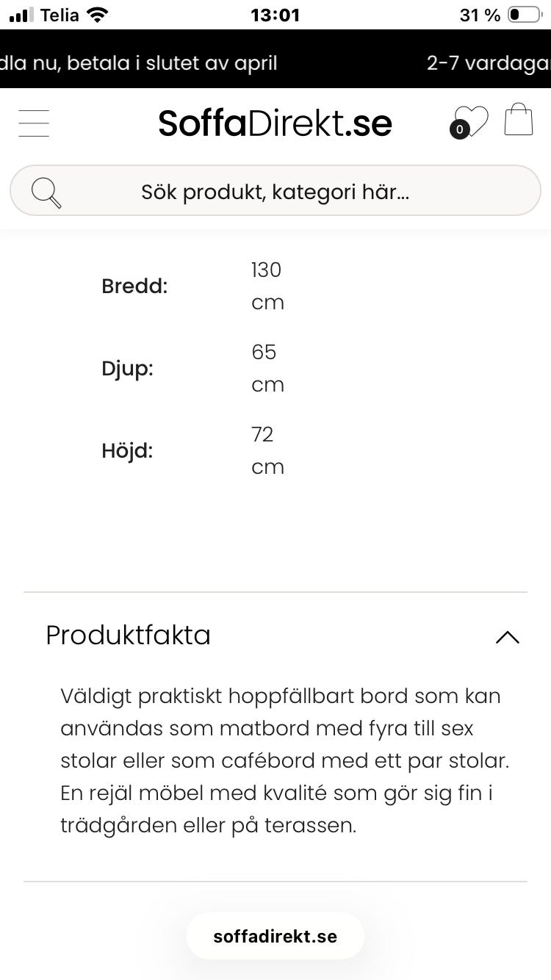Tap the 13:01 clock in status bar
Image resolution: width=551 pixels, height=980 pixels.
[275, 15]
